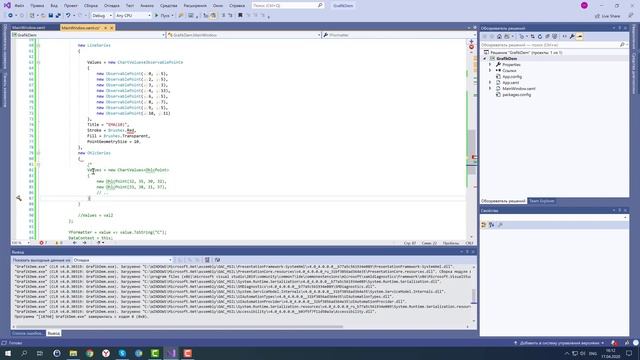Select packages.config in Solution Explorer
This screenshot has height=360, width=640.
click(x=516, y=94)
